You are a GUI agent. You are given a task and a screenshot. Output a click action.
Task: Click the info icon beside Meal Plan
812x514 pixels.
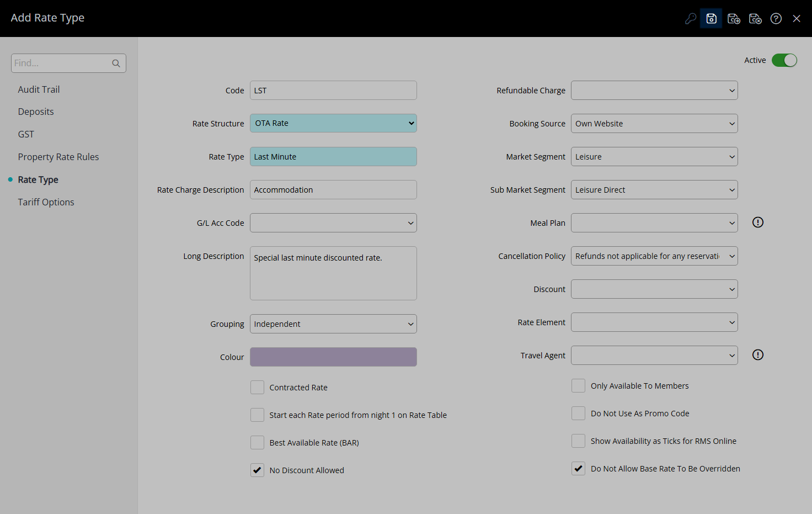pos(758,222)
